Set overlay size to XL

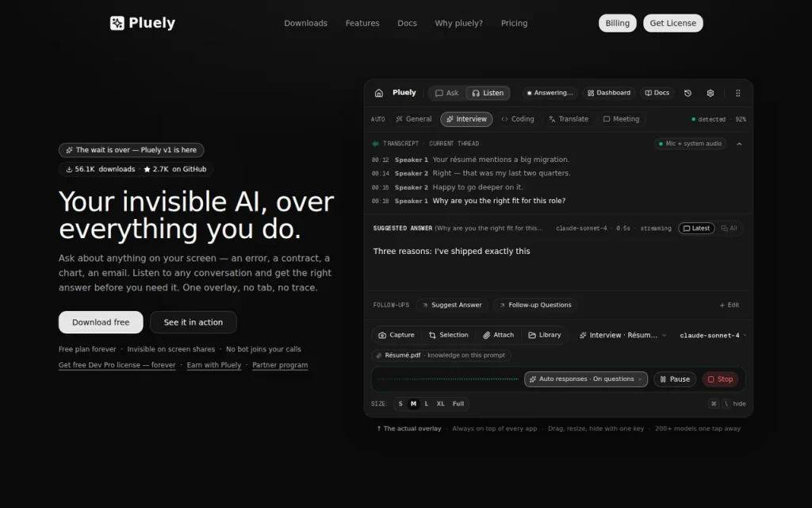tap(440, 403)
